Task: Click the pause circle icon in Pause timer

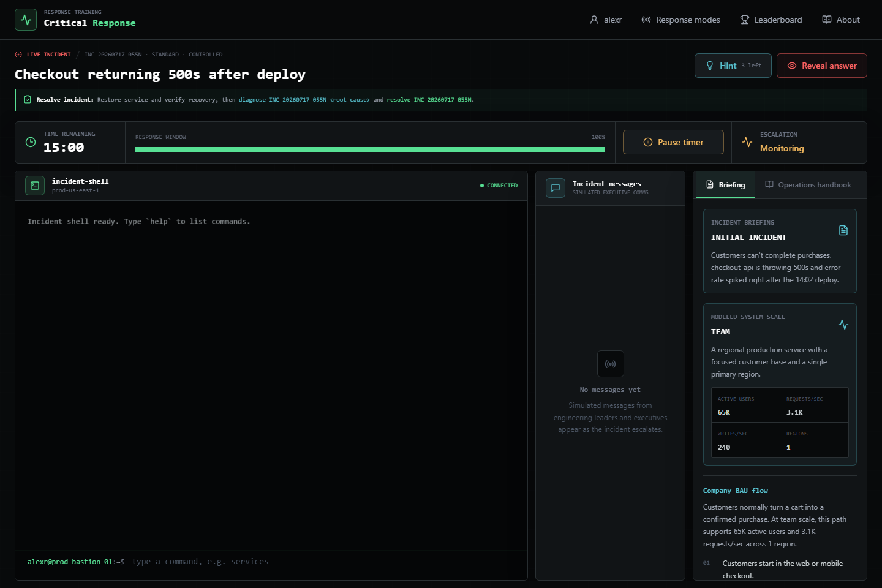Action: [648, 142]
